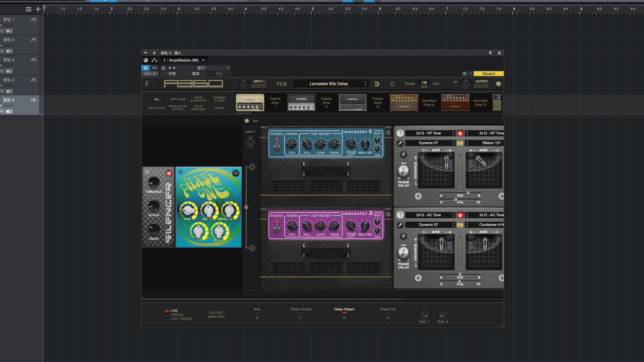
Task: Open the plugin routing icon
Action: pyautogui.click(x=154, y=60)
